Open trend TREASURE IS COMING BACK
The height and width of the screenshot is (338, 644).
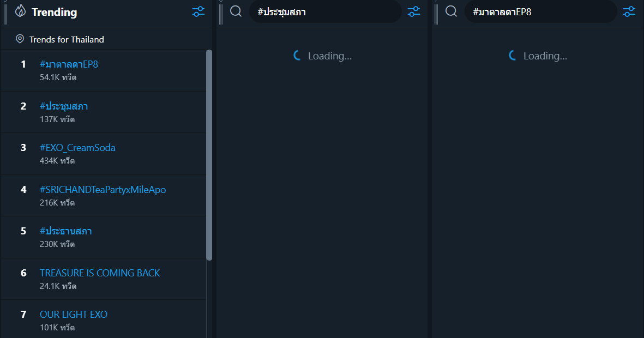click(100, 273)
